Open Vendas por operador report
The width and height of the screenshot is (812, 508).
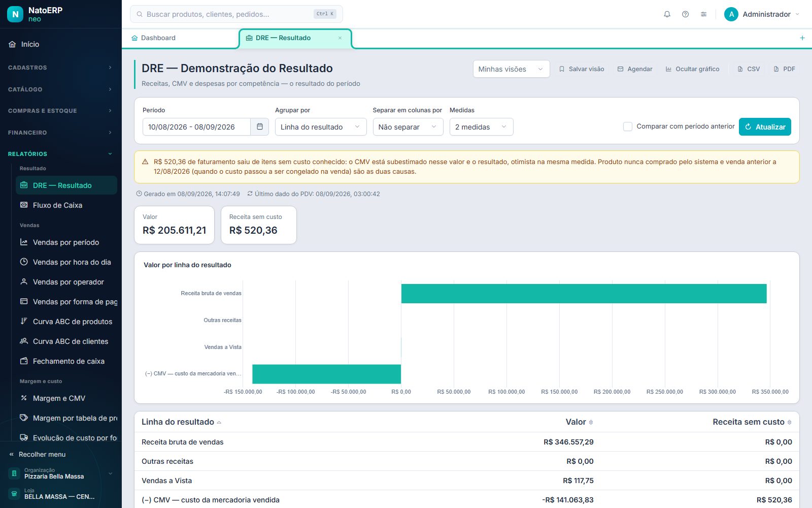coord(66,282)
